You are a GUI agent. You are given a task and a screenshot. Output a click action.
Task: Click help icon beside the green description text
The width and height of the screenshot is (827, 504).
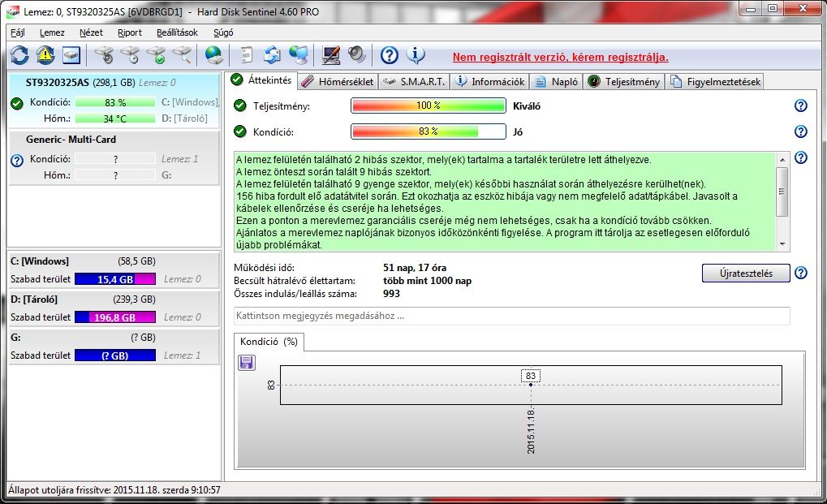click(x=801, y=157)
